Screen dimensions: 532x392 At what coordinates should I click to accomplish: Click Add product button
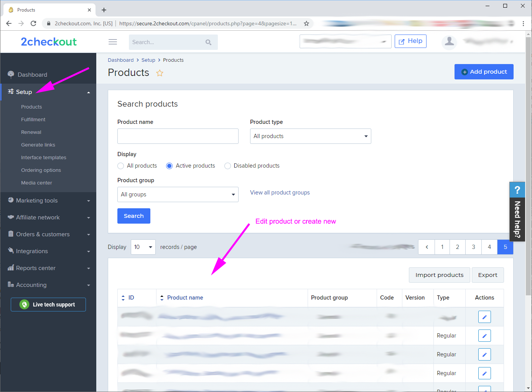pos(484,72)
